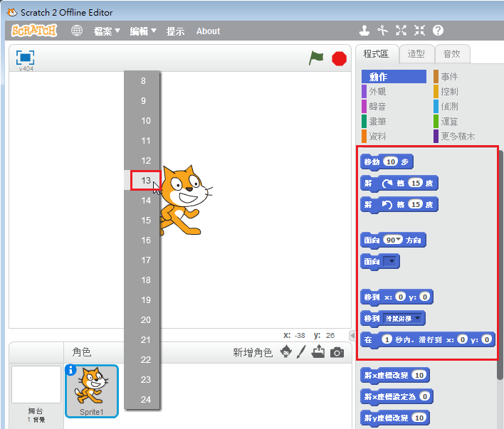Select 13 in the number list

(x=145, y=181)
